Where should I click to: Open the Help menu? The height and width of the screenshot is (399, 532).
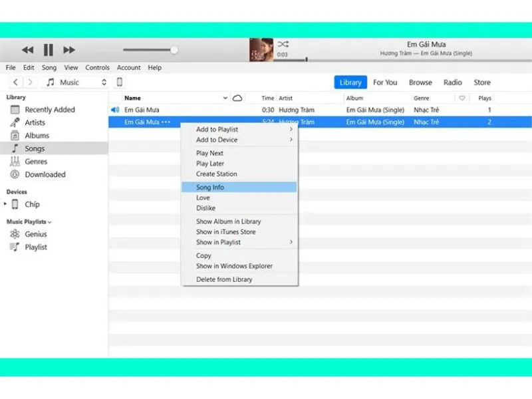(x=155, y=68)
